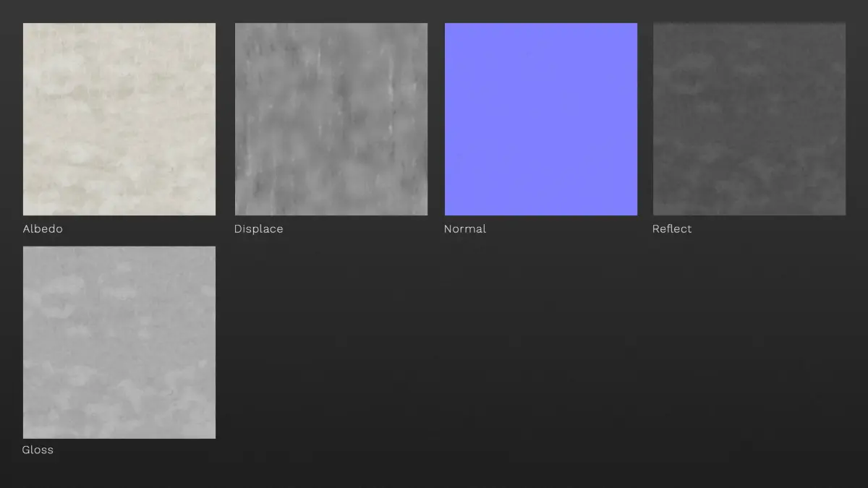Select the gray map with vertical streaks
This screenshot has width=868, height=488.
pyautogui.click(x=331, y=119)
